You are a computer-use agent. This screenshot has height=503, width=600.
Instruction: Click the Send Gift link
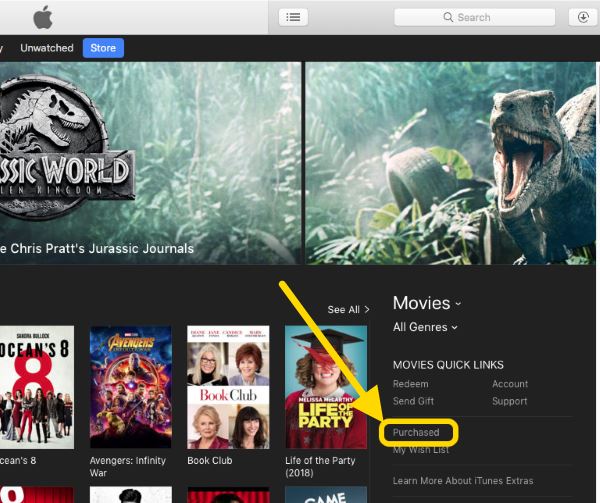click(413, 401)
